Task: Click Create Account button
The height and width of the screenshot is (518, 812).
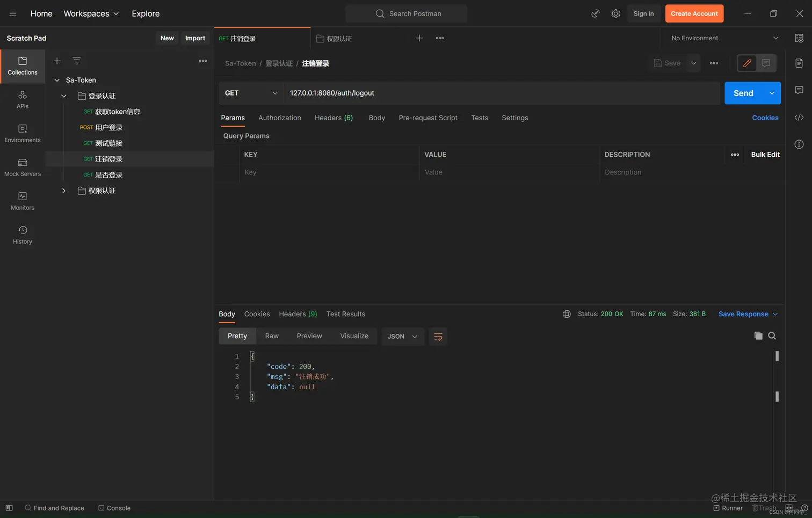Action: click(694, 14)
